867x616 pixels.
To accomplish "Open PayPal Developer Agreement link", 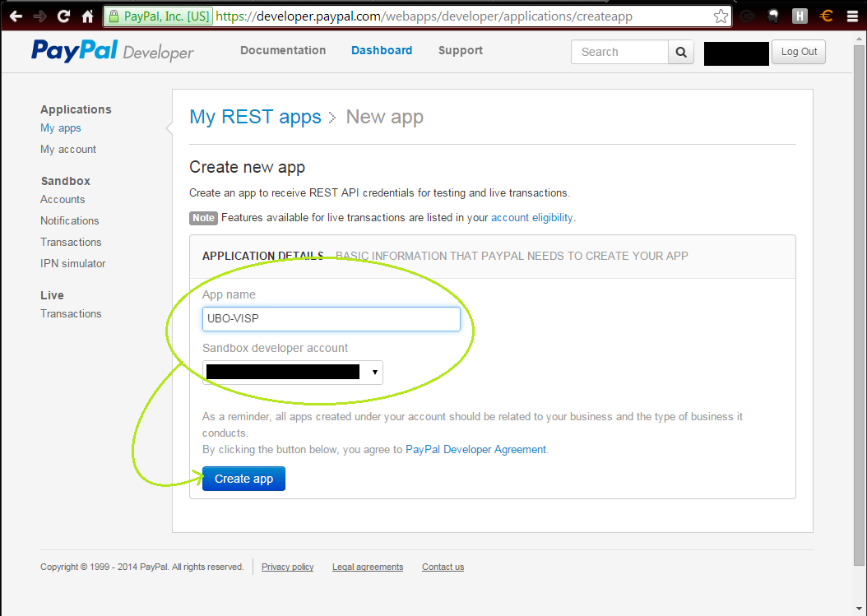I will [475, 450].
